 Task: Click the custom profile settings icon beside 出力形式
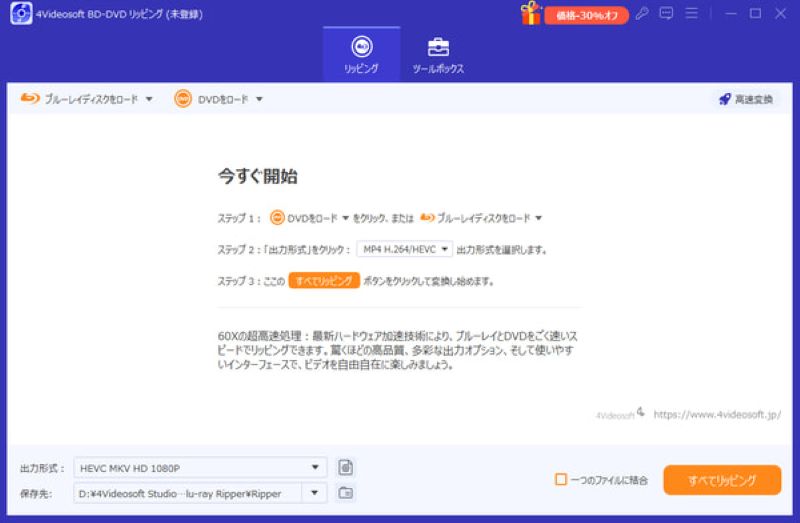(x=345, y=467)
